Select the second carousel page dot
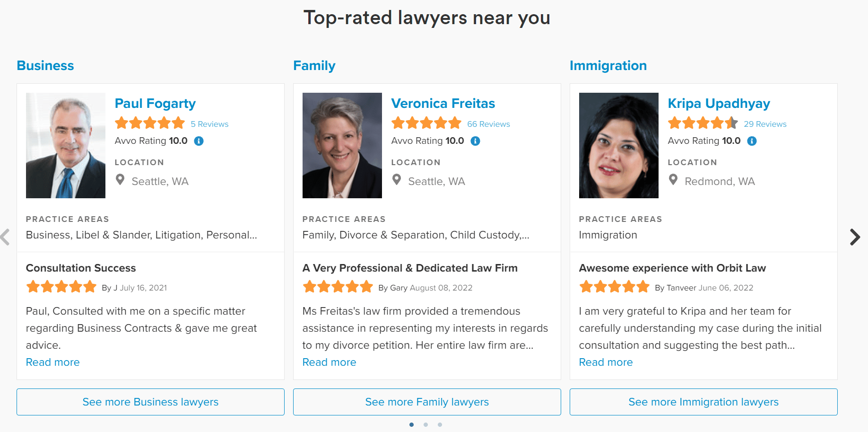 pyautogui.click(x=426, y=424)
